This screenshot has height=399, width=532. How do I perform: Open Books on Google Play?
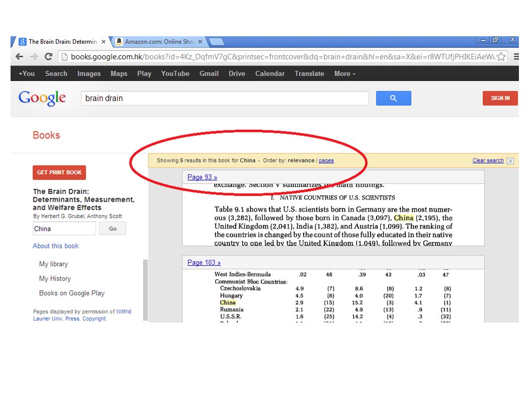coord(72,293)
